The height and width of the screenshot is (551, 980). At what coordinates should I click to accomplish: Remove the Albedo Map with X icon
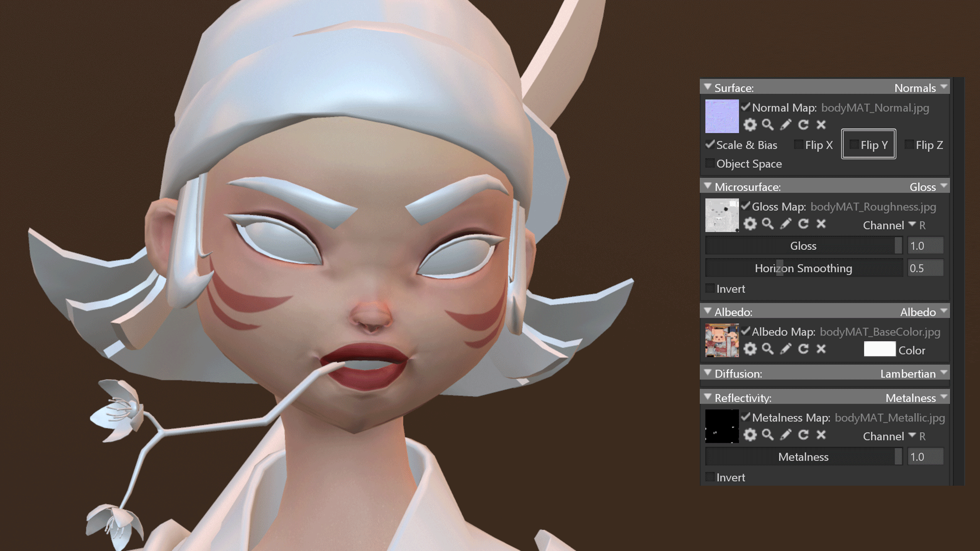pos(821,348)
